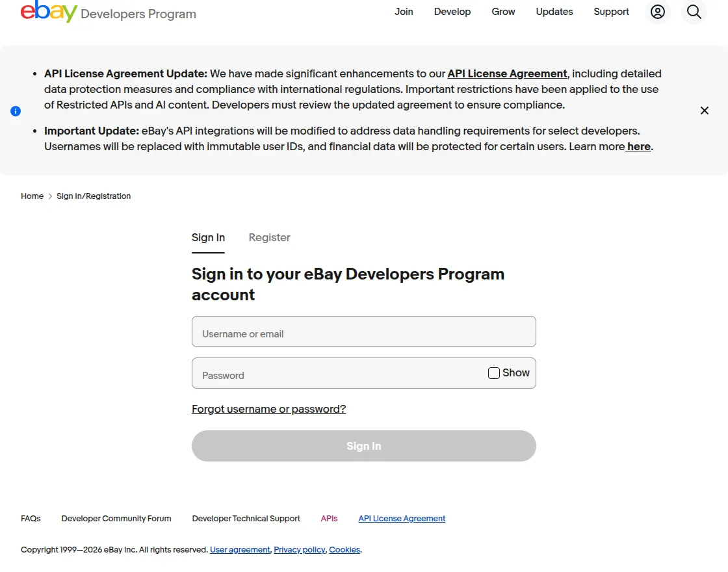Open the Grow menu

tap(503, 12)
